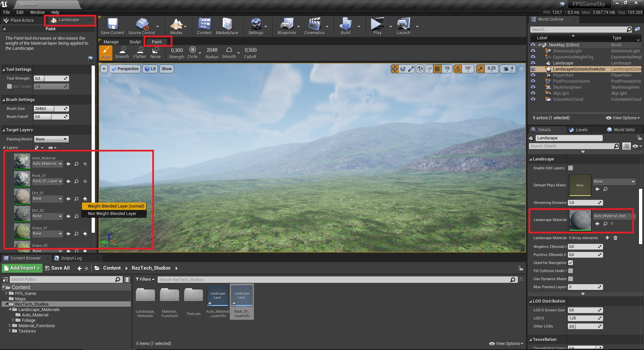The width and height of the screenshot is (644, 350).
Task: Click the Save All button
Action: [x=57, y=268]
